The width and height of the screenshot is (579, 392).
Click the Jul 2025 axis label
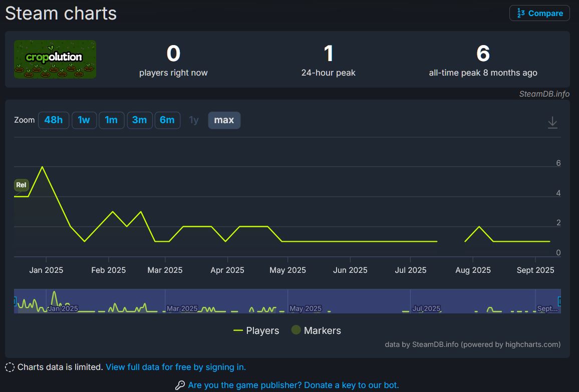pos(411,270)
